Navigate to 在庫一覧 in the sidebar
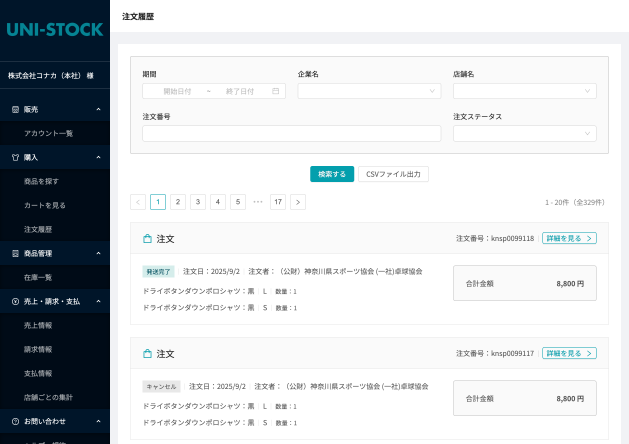The width and height of the screenshot is (629, 444). (x=38, y=277)
